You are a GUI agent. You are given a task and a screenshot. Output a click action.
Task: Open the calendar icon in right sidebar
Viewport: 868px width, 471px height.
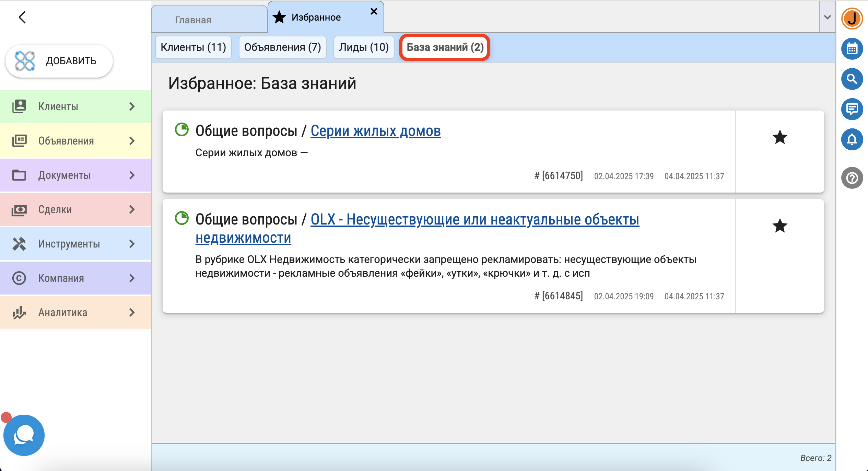(x=852, y=49)
